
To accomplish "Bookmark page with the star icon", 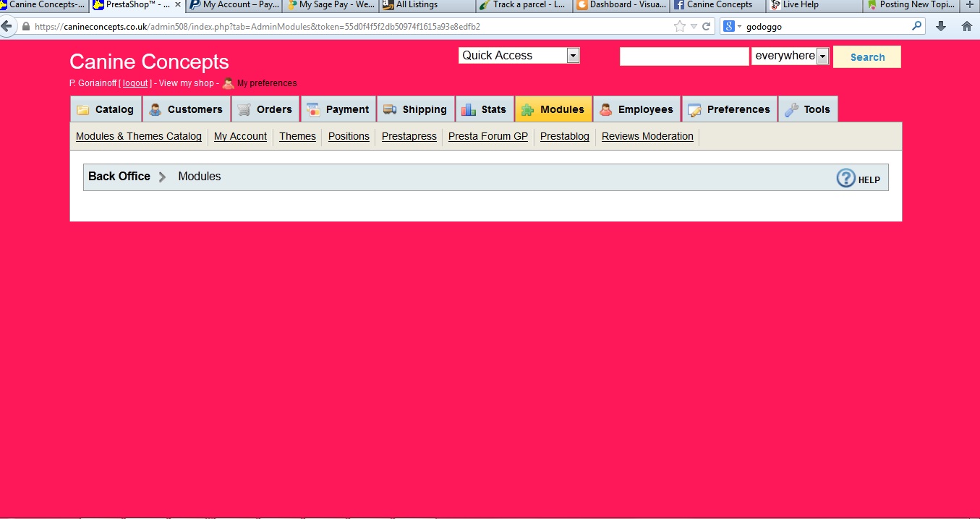I will click(x=680, y=26).
